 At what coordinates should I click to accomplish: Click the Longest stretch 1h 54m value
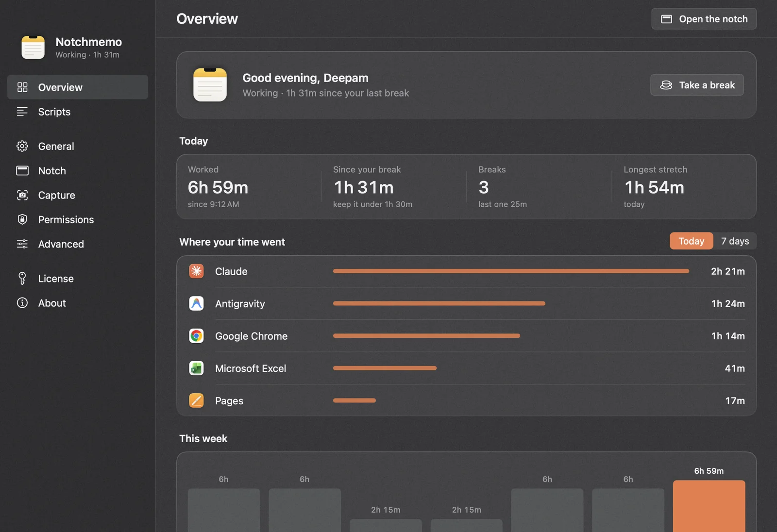click(x=654, y=187)
